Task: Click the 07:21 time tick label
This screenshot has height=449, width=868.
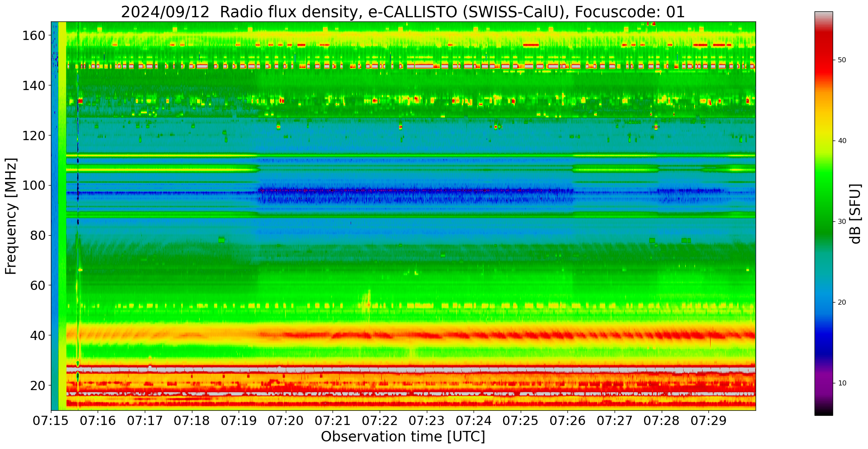Action: tap(333, 421)
